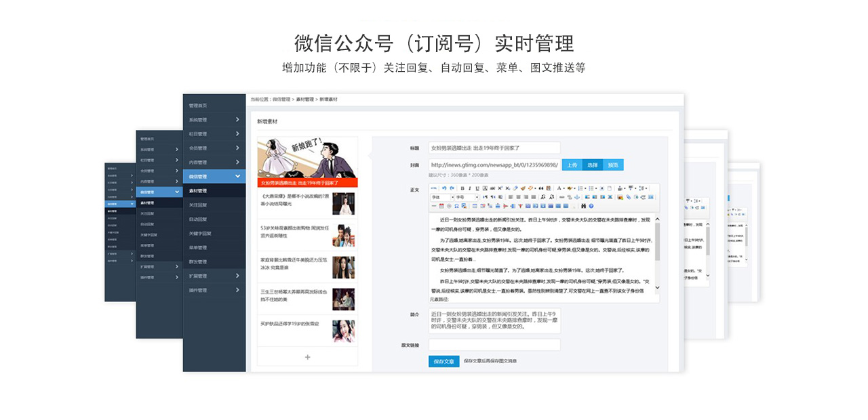
Task: Select the 家庭背景比韩雪 article list item
Action: coord(307,267)
